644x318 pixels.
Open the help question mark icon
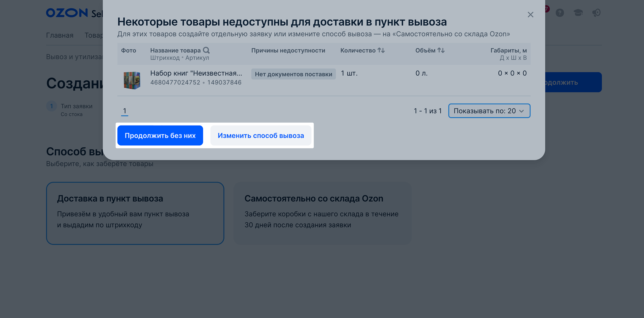click(560, 13)
